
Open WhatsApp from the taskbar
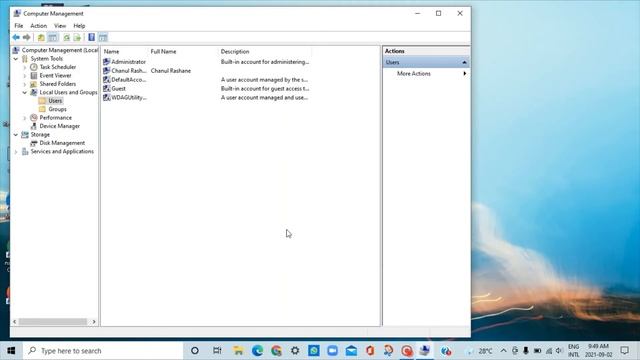(x=314, y=351)
